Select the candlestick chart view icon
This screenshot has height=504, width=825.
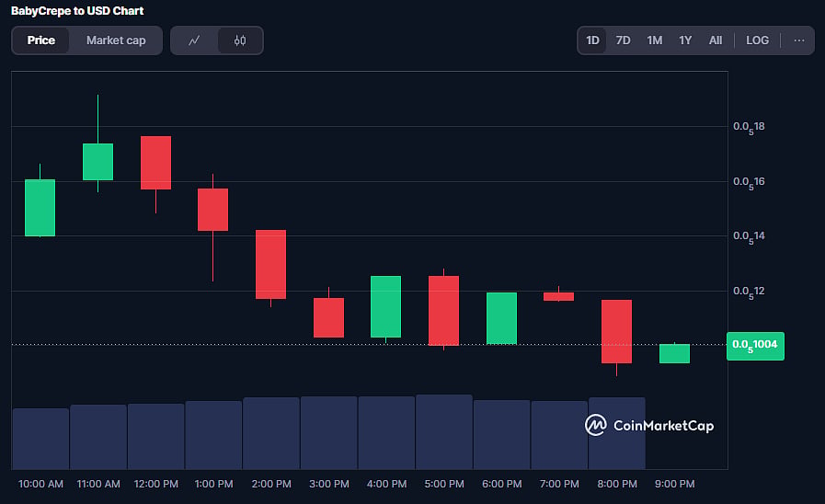[240, 40]
